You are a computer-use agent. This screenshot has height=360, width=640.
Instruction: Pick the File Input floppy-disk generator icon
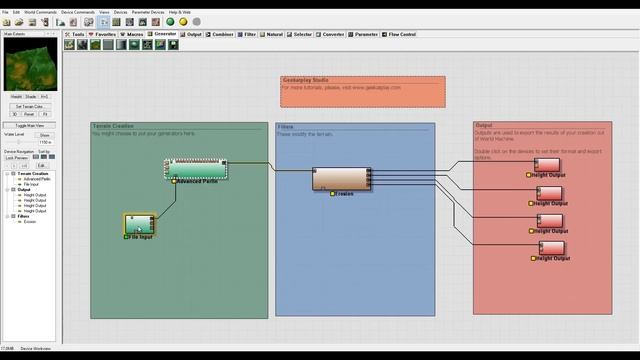click(173, 44)
